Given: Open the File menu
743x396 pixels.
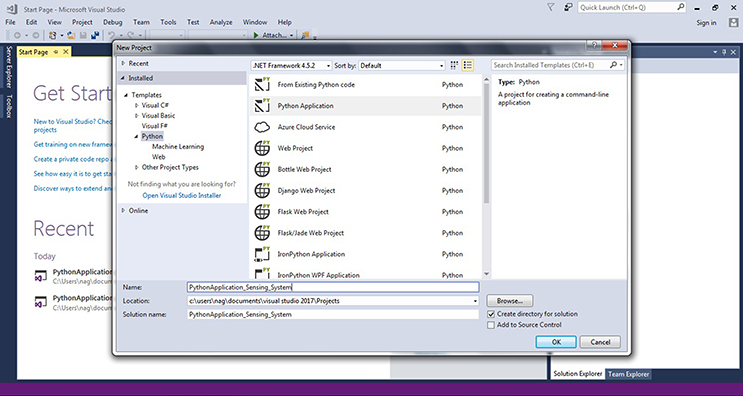Looking at the screenshot, I should tap(10, 22).
